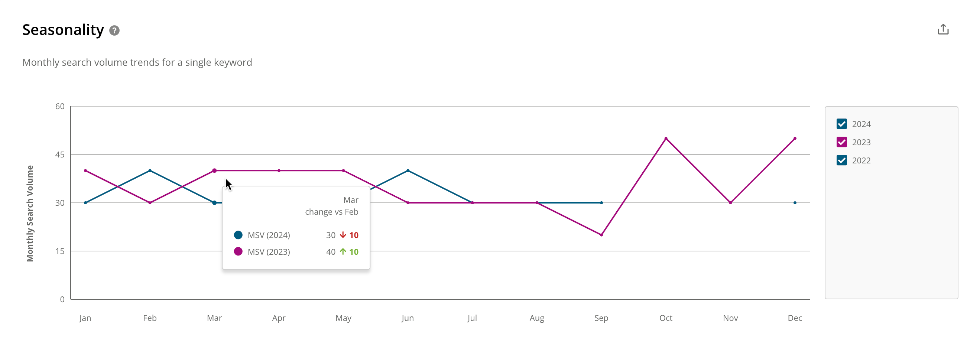This screenshot has height=358, width=980.
Task: Click the highlighted 2023 March data point
Action: coord(215,171)
